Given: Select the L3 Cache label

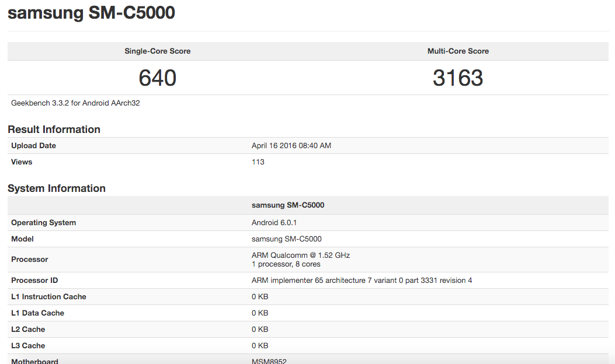Looking at the screenshot, I should coord(28,345).
